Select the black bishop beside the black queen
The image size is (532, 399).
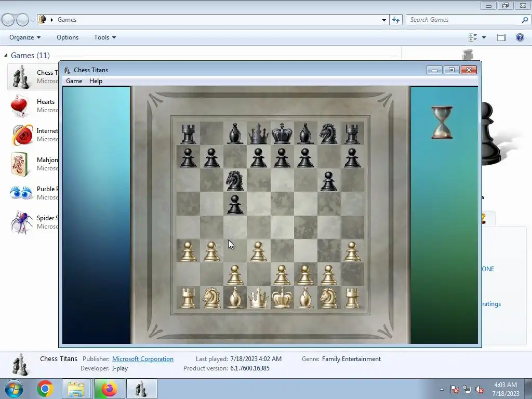click(x=235, y=134)
